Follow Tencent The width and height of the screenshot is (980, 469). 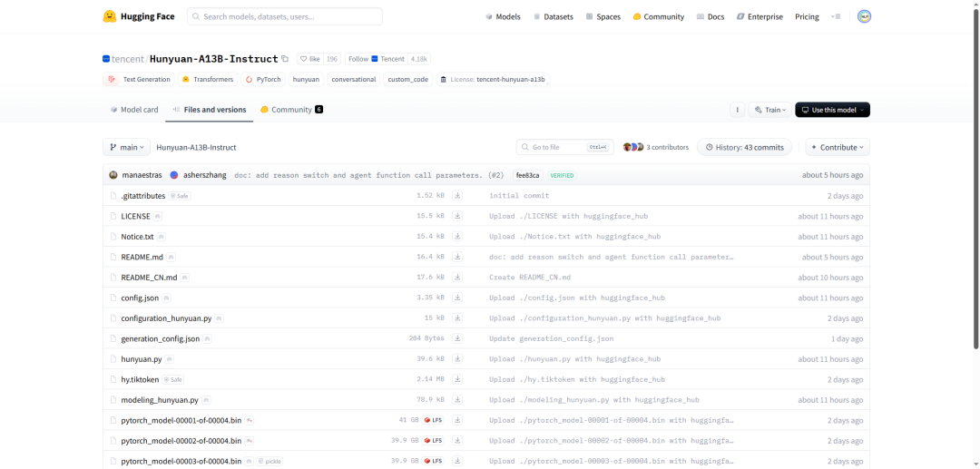[x=377, y=59]
